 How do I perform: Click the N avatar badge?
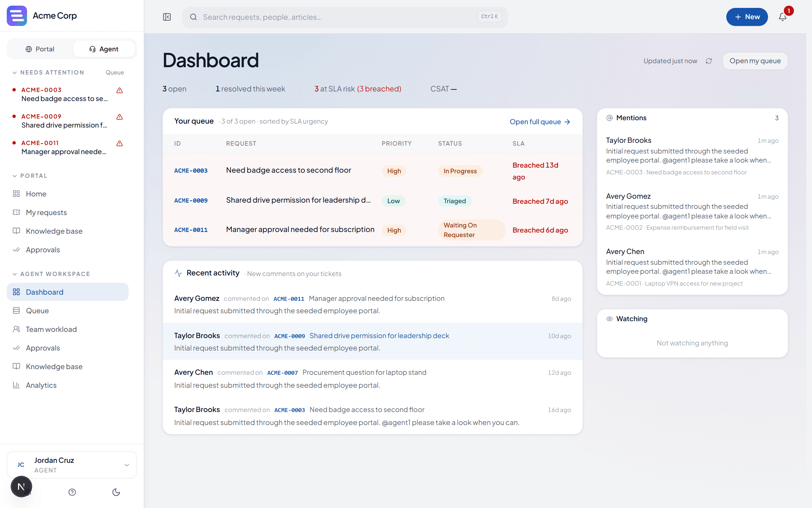21,487
